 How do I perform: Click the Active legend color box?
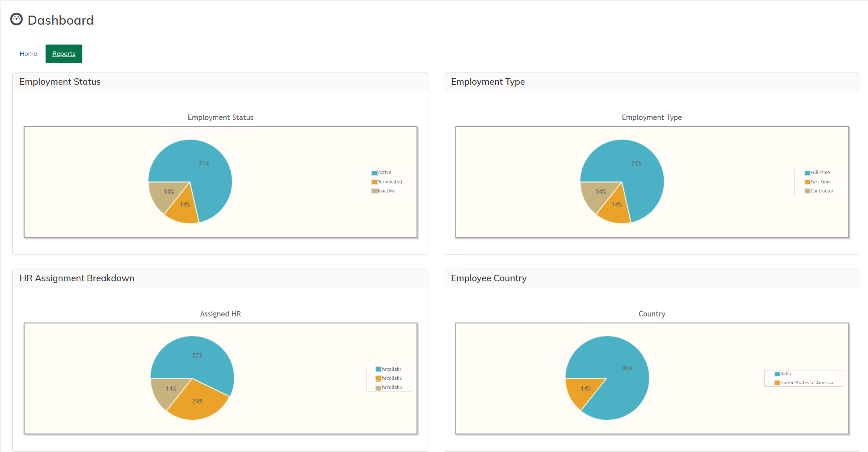tap(374, 172)
